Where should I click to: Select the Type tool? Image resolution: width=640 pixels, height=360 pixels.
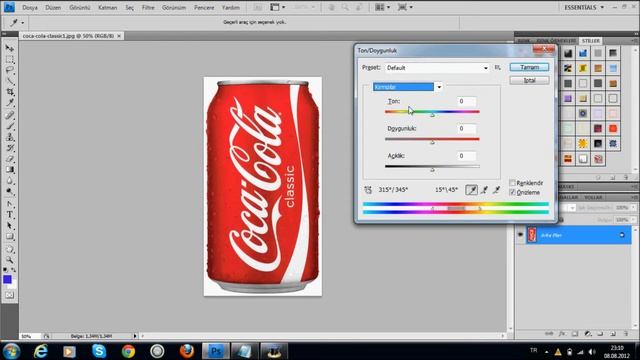coord(9,215)
